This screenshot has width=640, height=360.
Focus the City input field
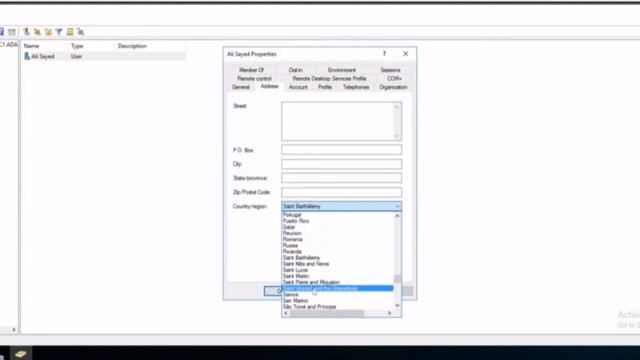tap(341, 164)
